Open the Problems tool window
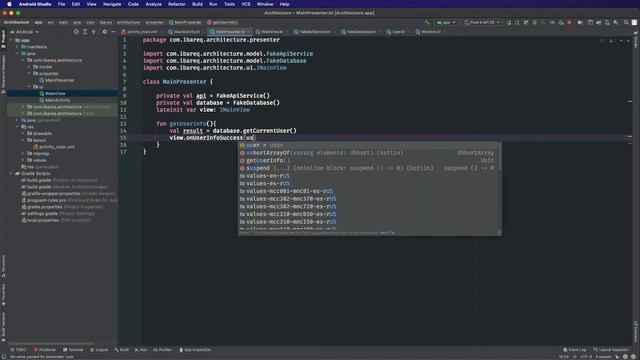 tap(44, 350)
